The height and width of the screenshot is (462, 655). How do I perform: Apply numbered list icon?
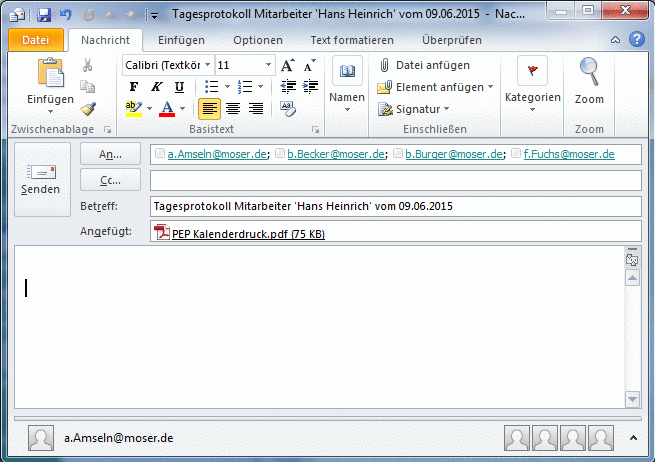click(x=245, y=87)
